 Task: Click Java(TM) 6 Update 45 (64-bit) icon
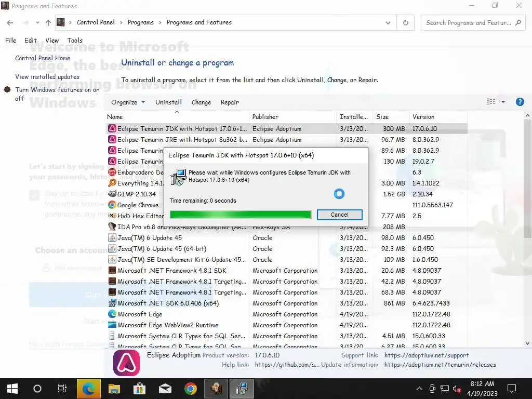(x=112, y=248)
